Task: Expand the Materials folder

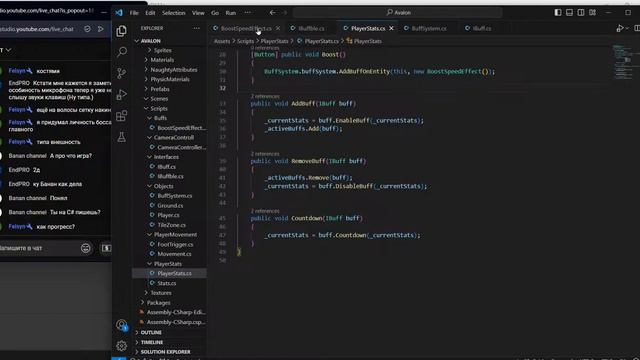Action: click(162, 60)
